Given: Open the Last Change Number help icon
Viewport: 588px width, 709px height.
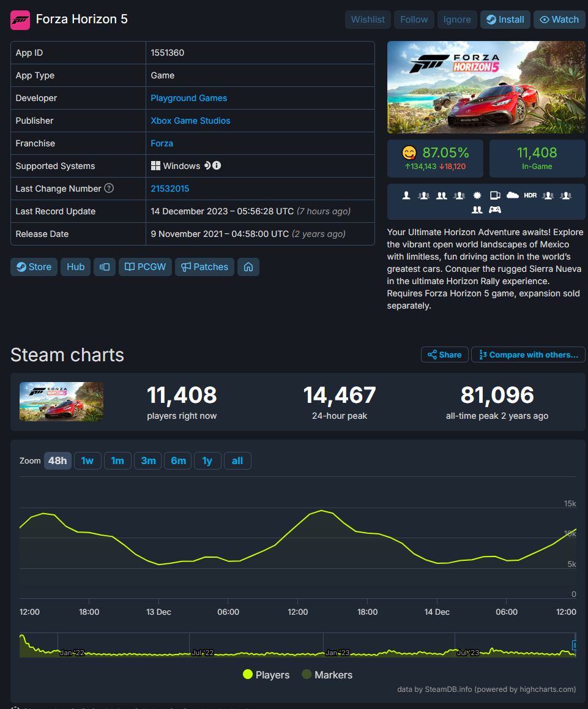Looking at the screenshot, I should pos(109,188).
